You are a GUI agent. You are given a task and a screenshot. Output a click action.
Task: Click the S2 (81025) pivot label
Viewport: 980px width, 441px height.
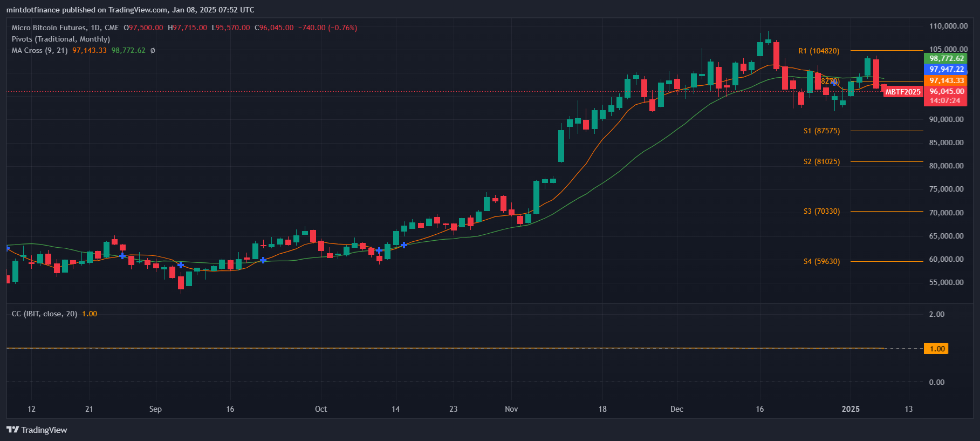(x=821, y=161)
